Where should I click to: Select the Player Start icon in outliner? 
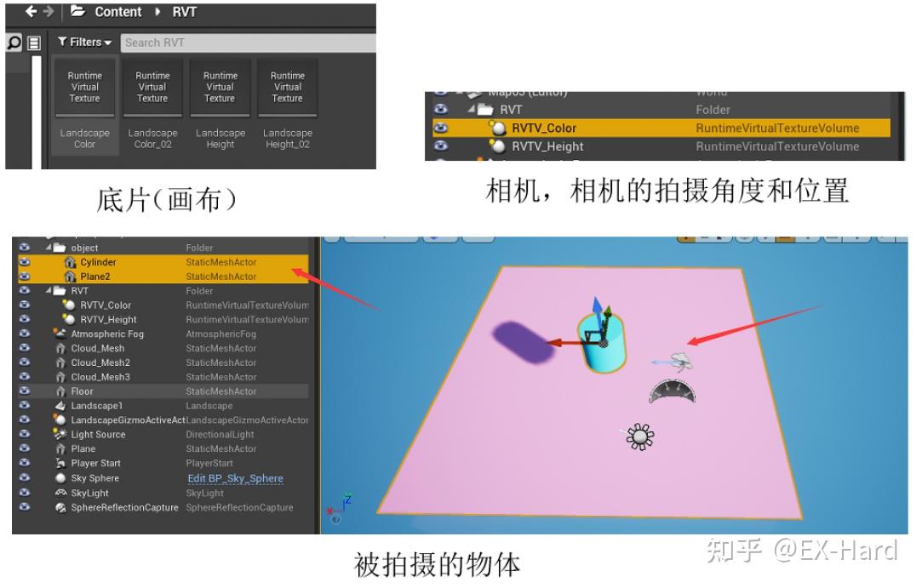(61, 464)
